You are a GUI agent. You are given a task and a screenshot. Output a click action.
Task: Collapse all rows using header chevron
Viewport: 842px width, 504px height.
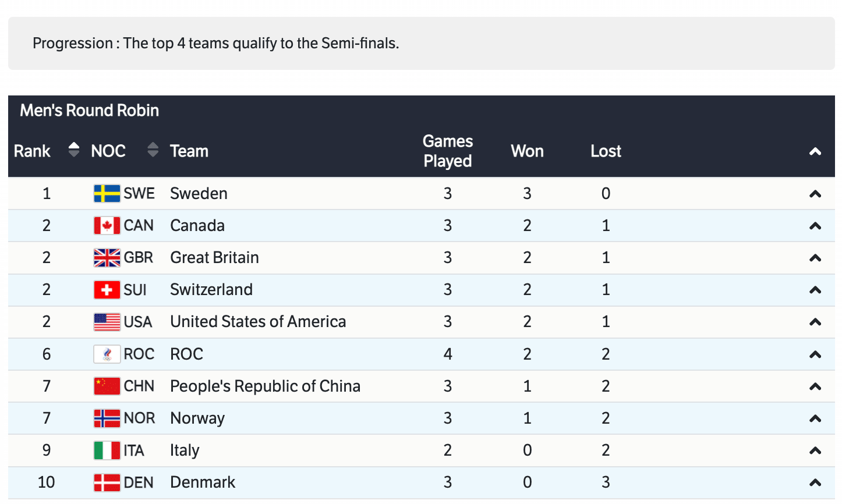coord(815,151)
